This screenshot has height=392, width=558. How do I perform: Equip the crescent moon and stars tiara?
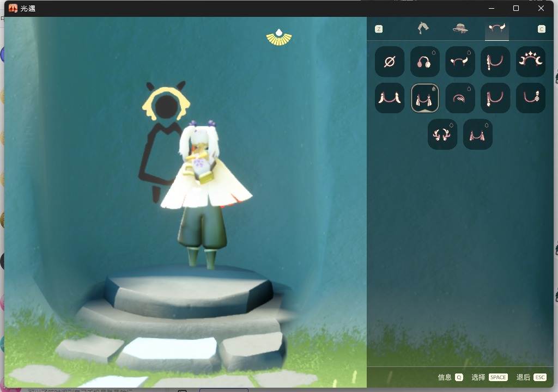pos(530,62)
